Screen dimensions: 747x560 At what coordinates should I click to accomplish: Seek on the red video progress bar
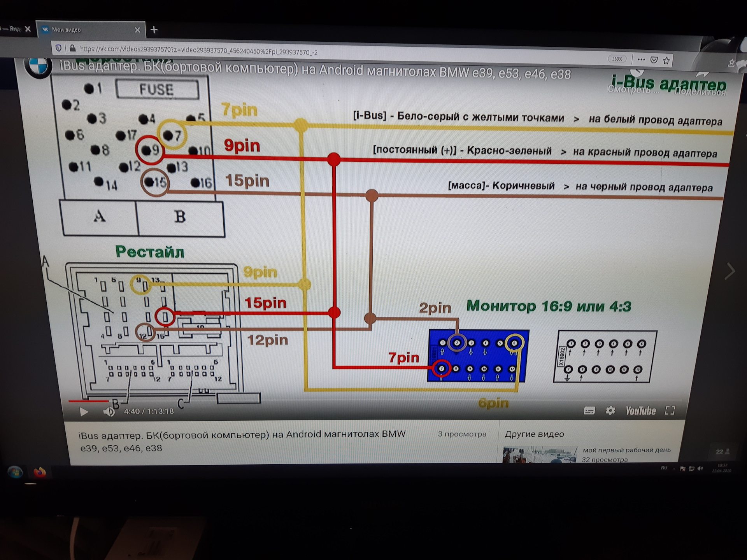88,401
